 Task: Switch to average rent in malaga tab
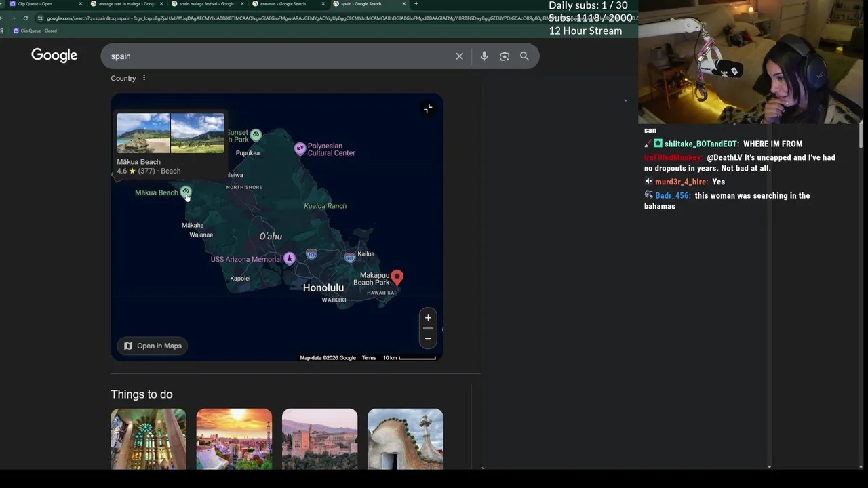pyautogui.click(x=126, y=4)
